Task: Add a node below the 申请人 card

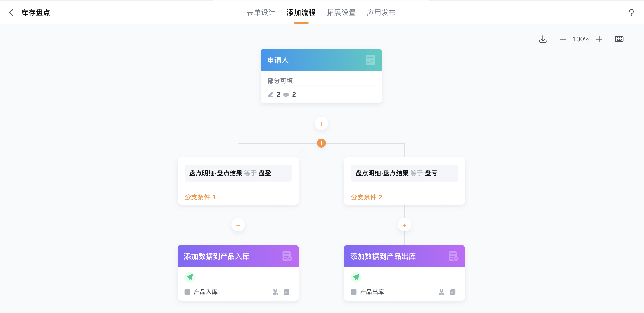Action: click(321, 124)
